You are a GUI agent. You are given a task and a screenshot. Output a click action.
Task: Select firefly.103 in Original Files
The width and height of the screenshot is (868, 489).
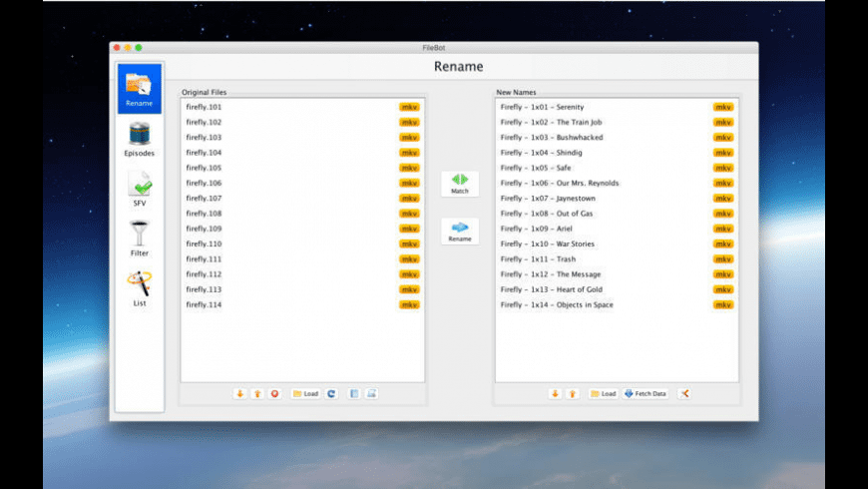click(302, 138)
